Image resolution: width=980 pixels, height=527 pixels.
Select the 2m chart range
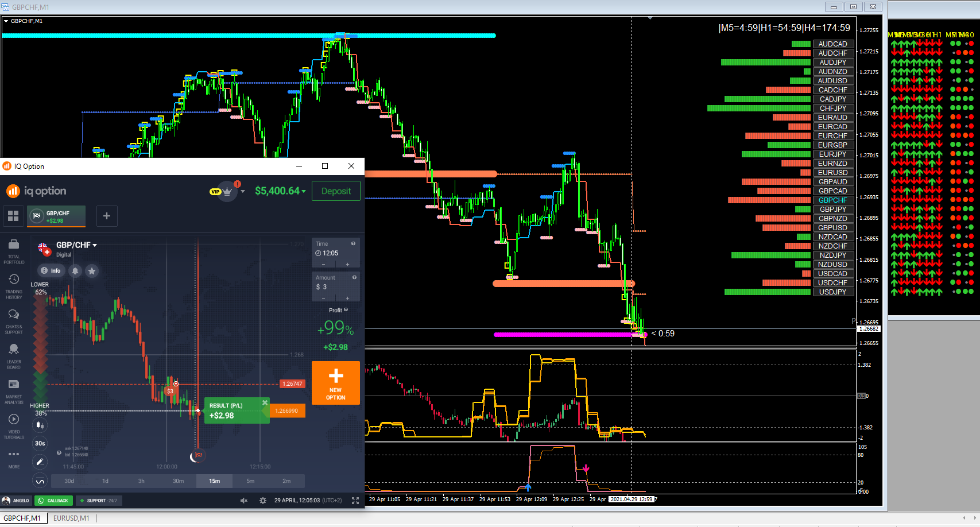(x=287, y=481)
